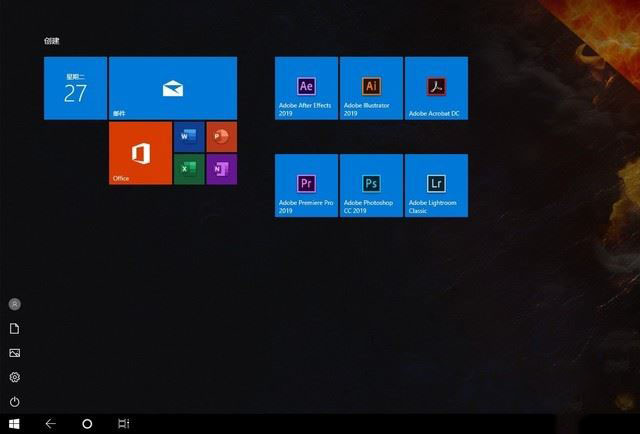
Task: Click the 创建 group heading
Action: pyautogui.click(x=52, y=41)
